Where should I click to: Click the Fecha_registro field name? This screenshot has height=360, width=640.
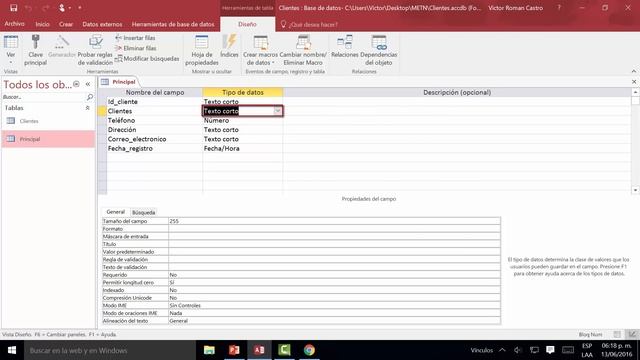coord(130,149)
